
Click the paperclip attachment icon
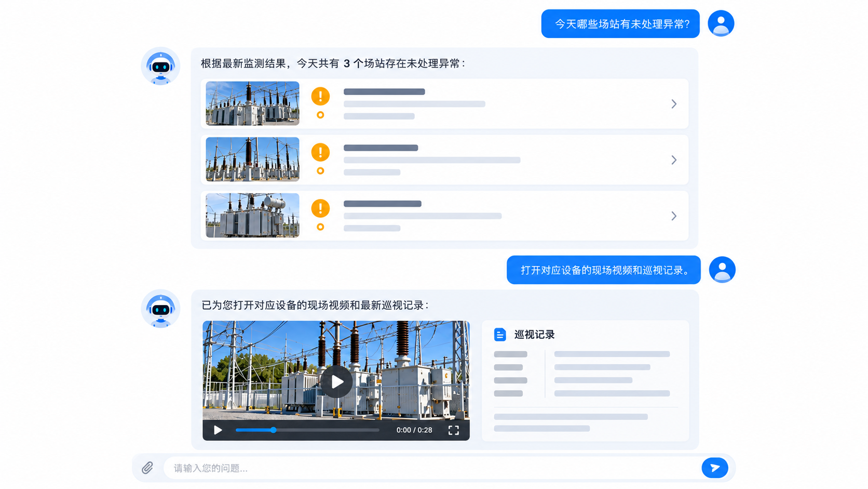coord(147,468)
